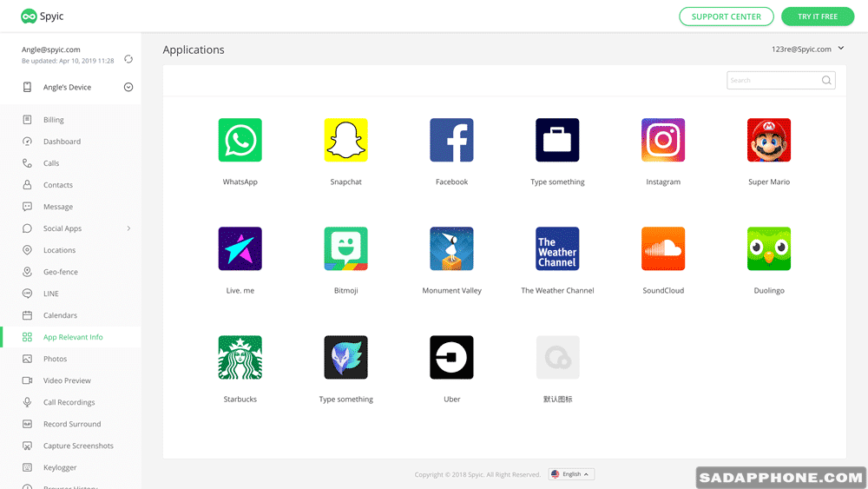Select the Duolingo owl icon
The image size is (868, 489).
[768, 248]
